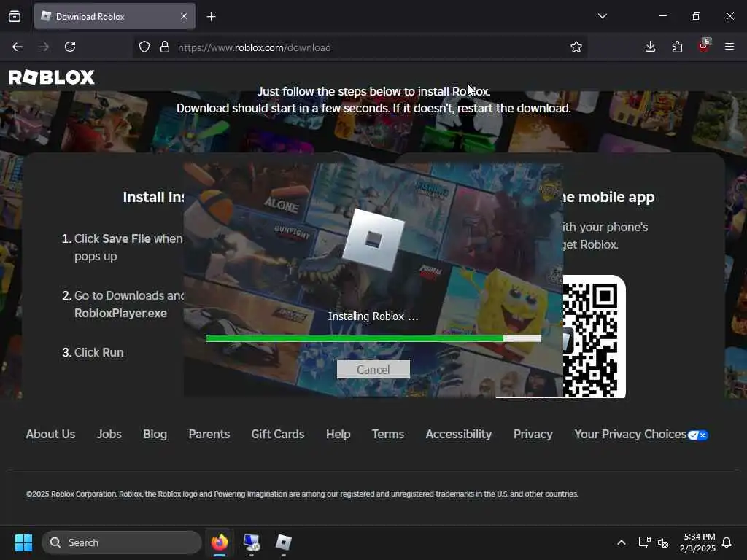Open the clock showing 5:34 PM
This screenshot has width=747, height=560.
(698, 542)
